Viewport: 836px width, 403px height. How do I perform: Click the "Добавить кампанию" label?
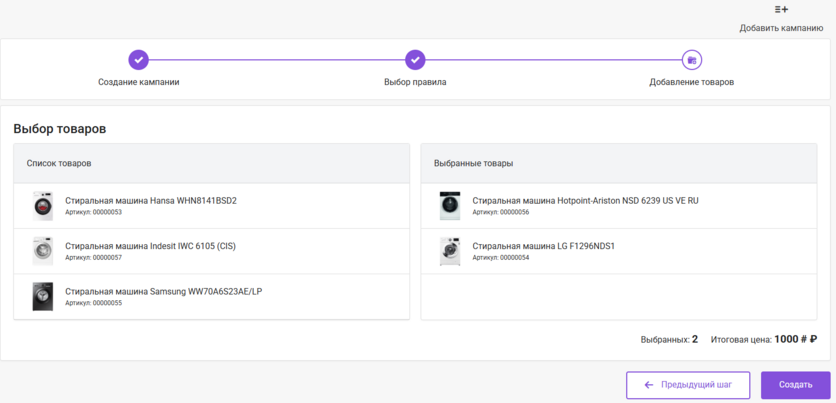781,28
